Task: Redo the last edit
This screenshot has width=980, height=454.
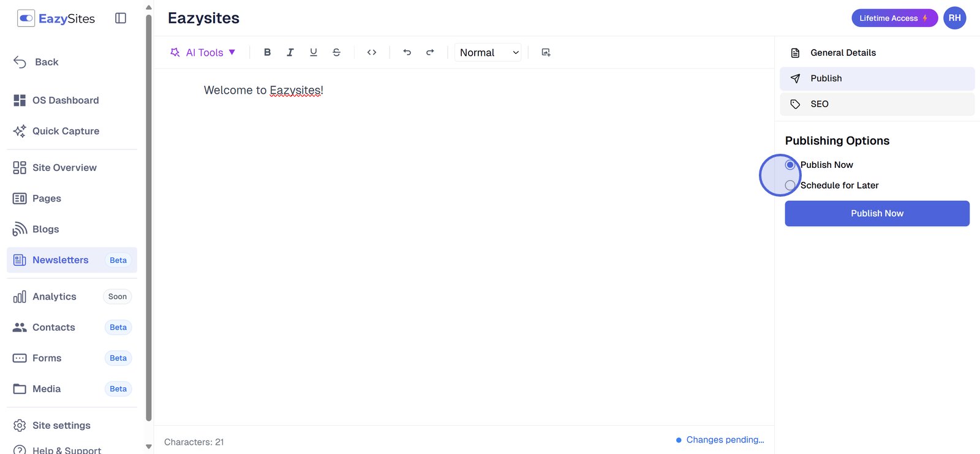Action: [430, 53]
